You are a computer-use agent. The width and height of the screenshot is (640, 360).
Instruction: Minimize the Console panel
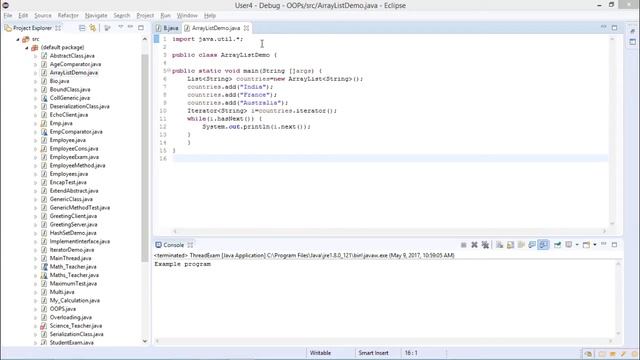tap(604, 244)
